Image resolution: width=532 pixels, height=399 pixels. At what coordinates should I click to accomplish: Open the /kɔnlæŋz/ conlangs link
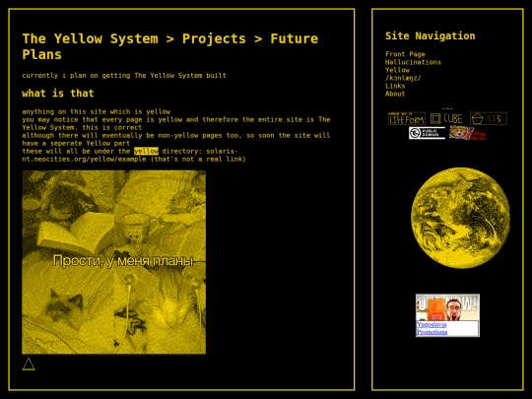tap(403, 78)
